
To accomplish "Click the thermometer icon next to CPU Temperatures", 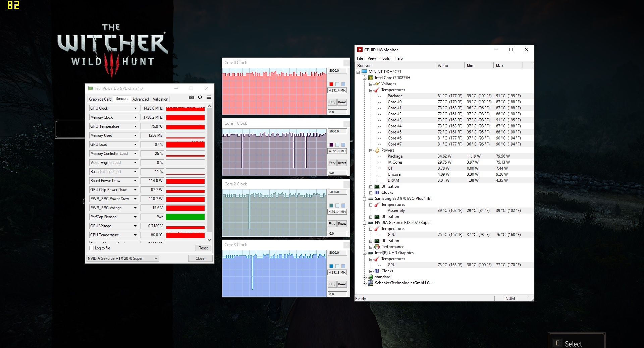I will point(377,90).
